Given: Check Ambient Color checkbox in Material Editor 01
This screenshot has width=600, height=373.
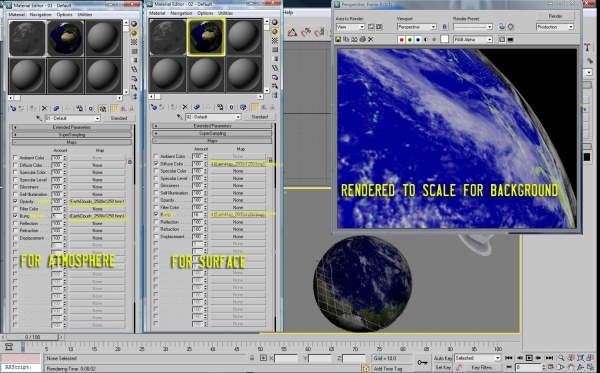Looking at the screenshot, I should [15, 158].
